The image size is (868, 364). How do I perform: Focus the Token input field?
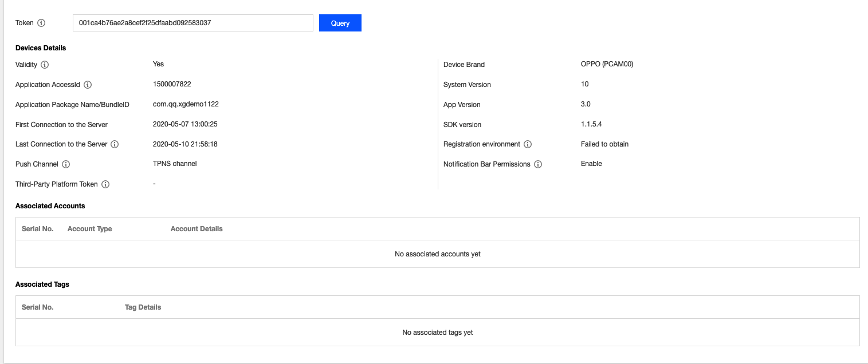193,23
